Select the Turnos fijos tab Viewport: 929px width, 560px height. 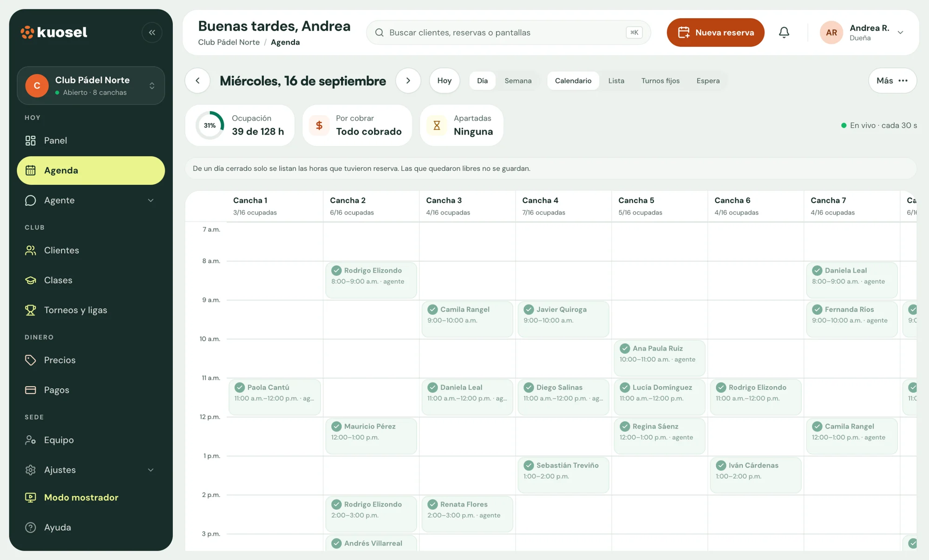pyautogui.click(x=661, y=81)
